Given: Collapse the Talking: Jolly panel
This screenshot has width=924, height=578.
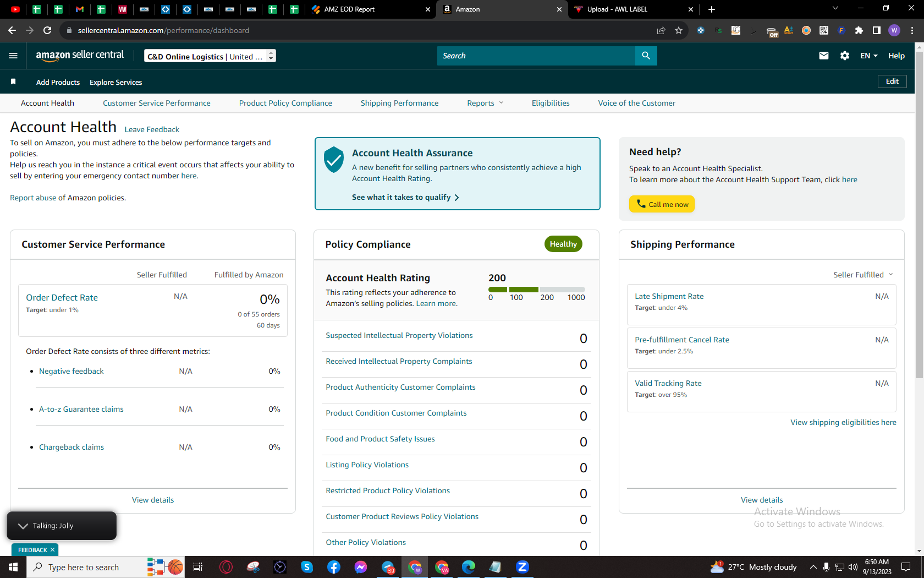Looking at the screenshot, I should tap(23, 526).
